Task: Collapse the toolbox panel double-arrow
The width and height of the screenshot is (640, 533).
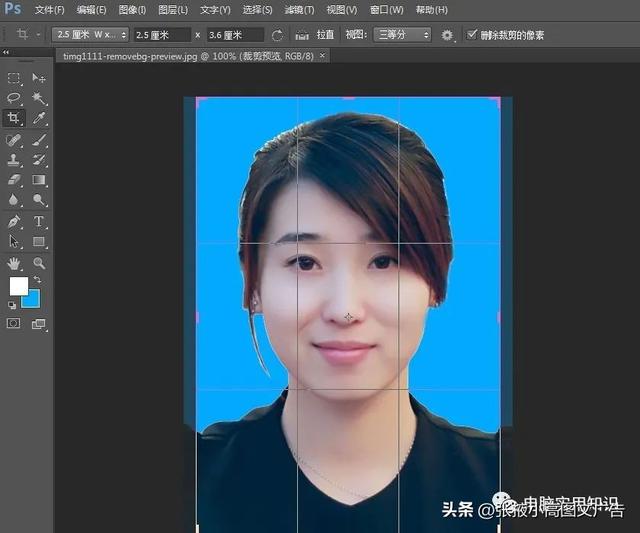Action: [5, 52]
